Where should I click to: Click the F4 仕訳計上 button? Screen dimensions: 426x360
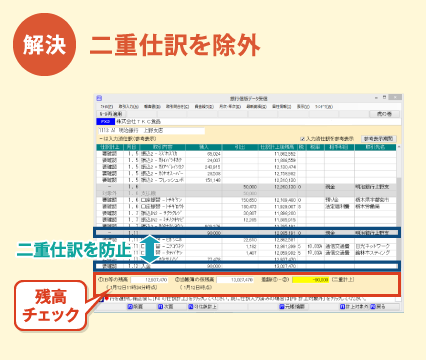(203, 306)
